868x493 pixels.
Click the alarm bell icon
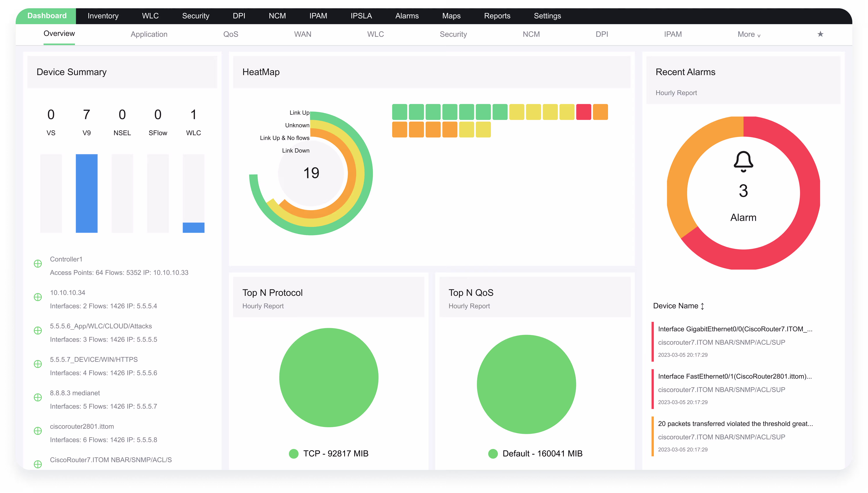click(x=743, y=162)
